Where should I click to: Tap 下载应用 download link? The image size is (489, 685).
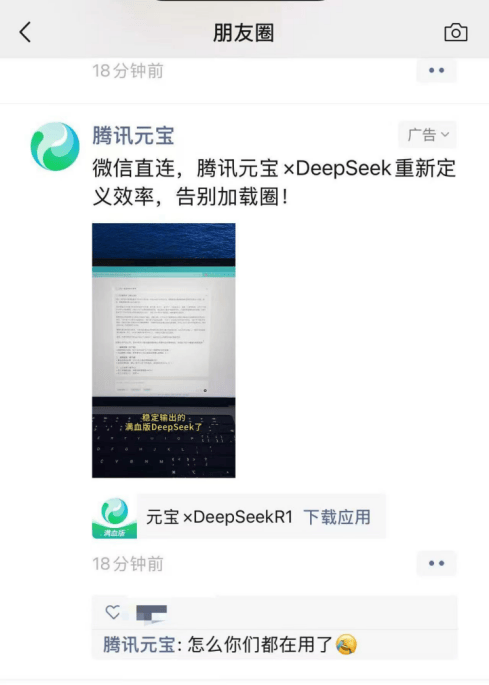click(x=337, y=517)
